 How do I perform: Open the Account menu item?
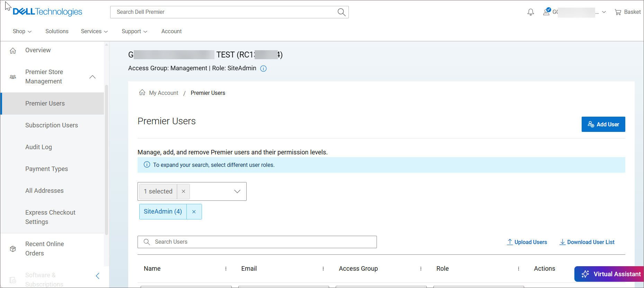[x=171, y=31]
